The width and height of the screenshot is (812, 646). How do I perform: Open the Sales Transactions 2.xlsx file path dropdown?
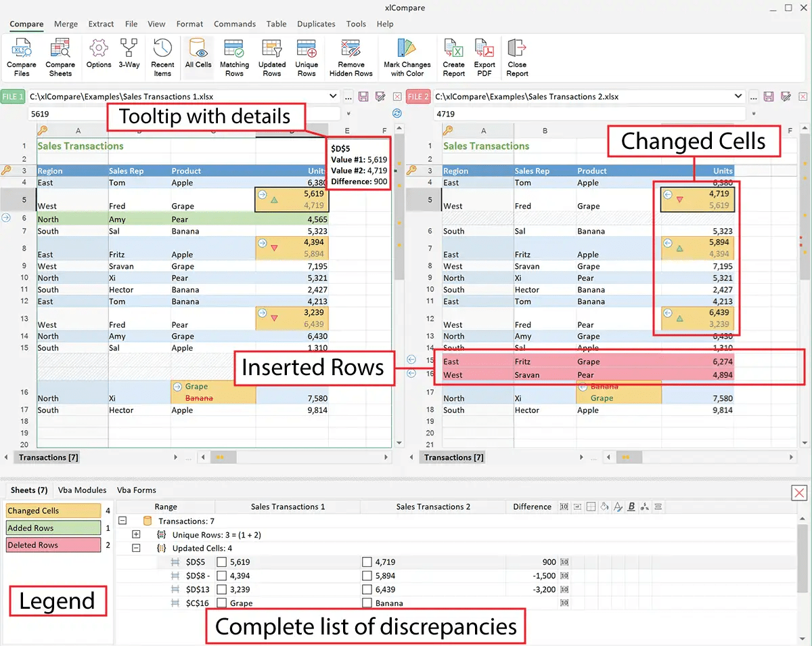click(x=738, y=96)
